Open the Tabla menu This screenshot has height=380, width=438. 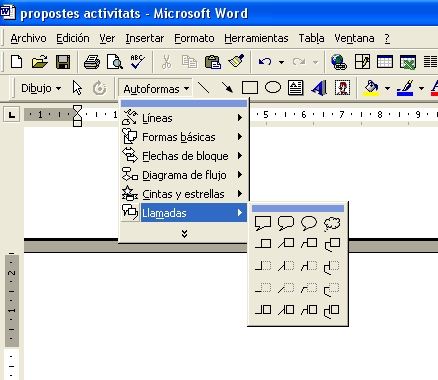[311, 38]
